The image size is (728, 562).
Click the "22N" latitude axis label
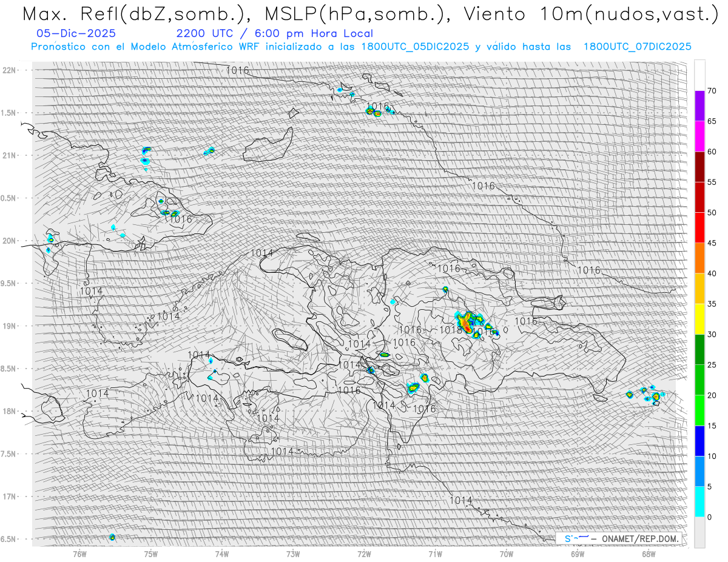click(x=8, y=70)
